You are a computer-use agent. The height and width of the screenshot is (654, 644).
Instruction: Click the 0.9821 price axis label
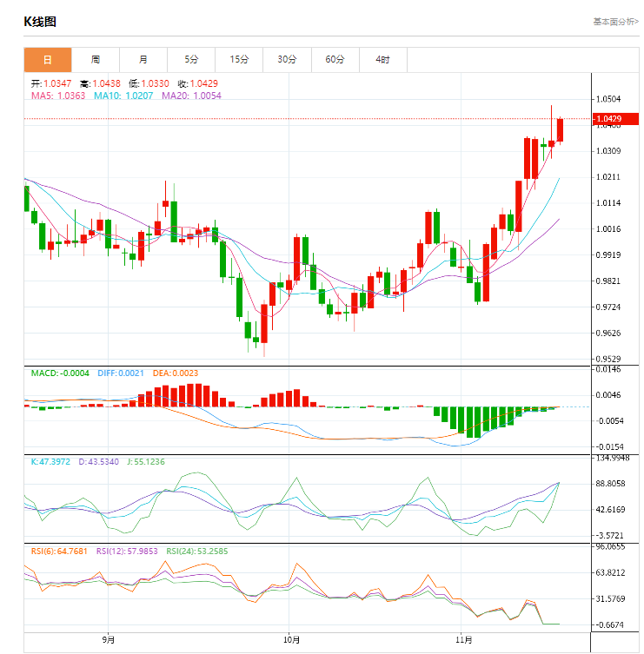(608, 281)
